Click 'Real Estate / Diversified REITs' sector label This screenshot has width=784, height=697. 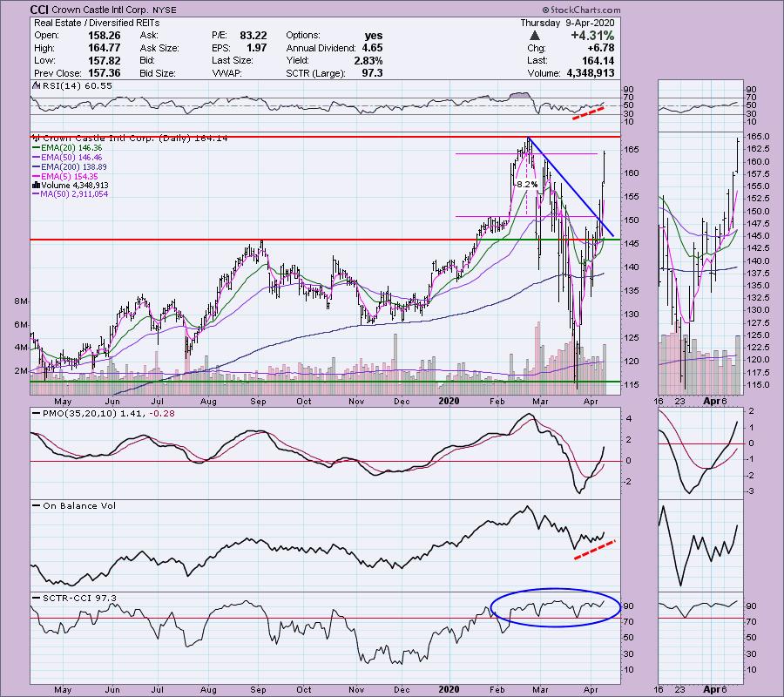pos(97,23)
